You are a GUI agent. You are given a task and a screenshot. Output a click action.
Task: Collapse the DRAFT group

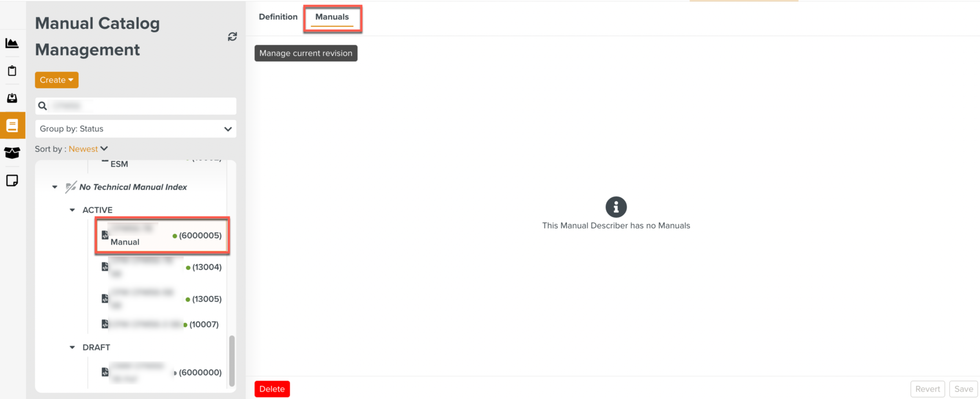click(x=72, y=348)
